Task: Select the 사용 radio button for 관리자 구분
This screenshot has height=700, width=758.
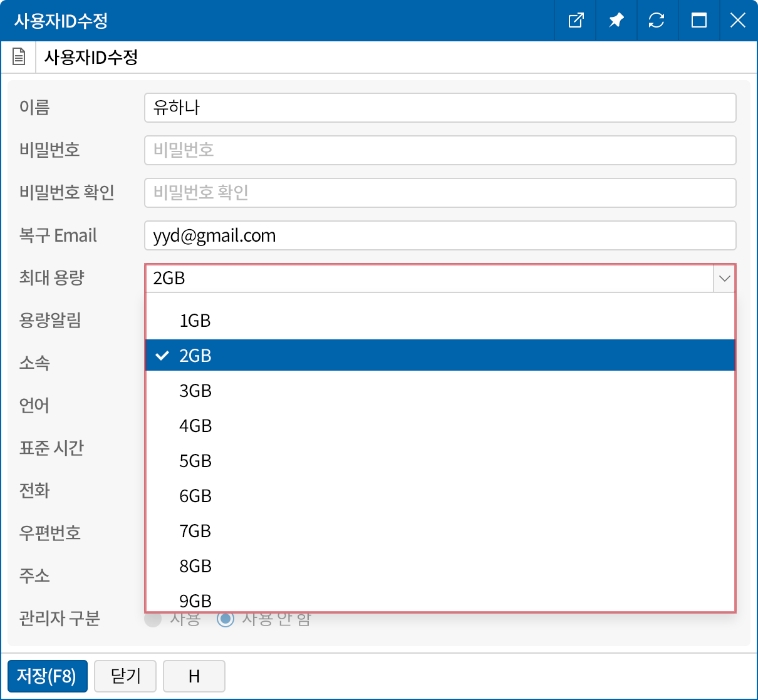Action: [153, 619]
